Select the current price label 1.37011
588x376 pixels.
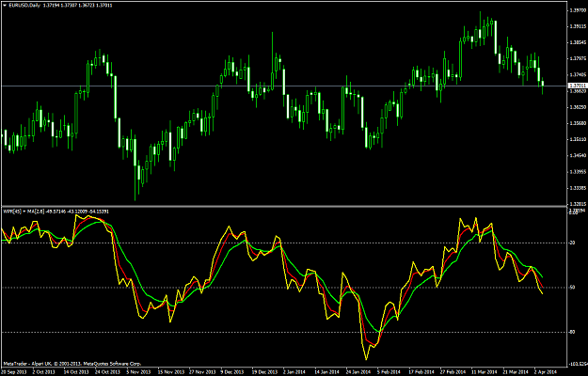point(577,86)
